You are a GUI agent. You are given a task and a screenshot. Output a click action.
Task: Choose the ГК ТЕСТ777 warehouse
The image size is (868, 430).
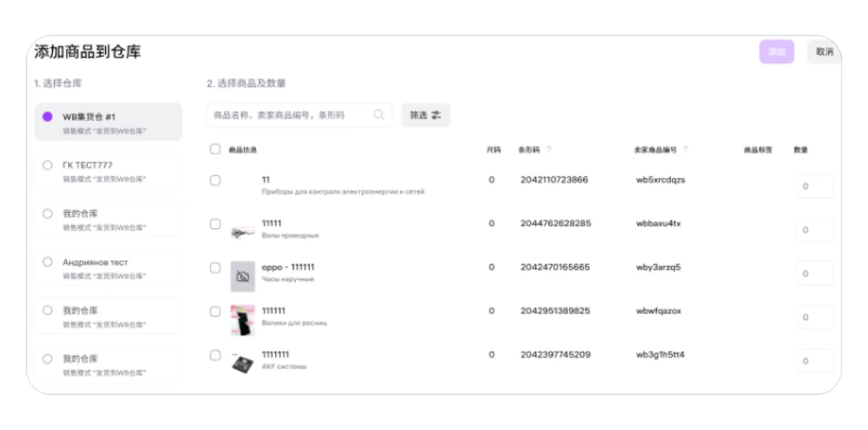click(47, 165)
